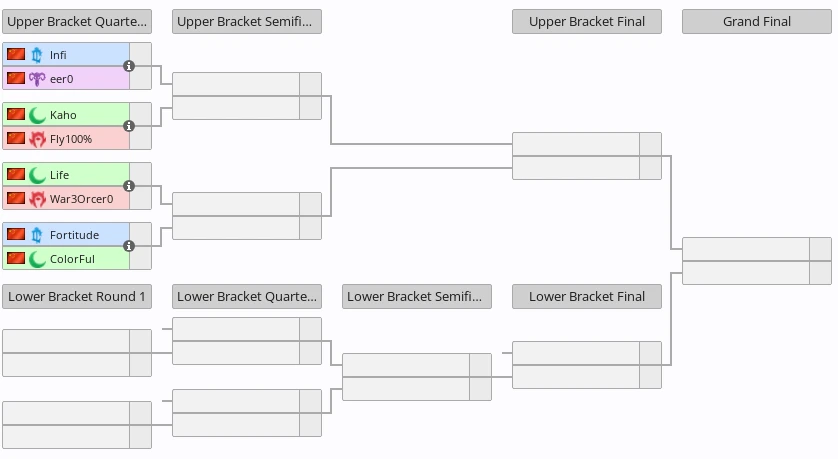This screenshot has height=459, width=838.
Task: Click the Night Elf icon beside Kaho
Action: click(x=37, y=114)
